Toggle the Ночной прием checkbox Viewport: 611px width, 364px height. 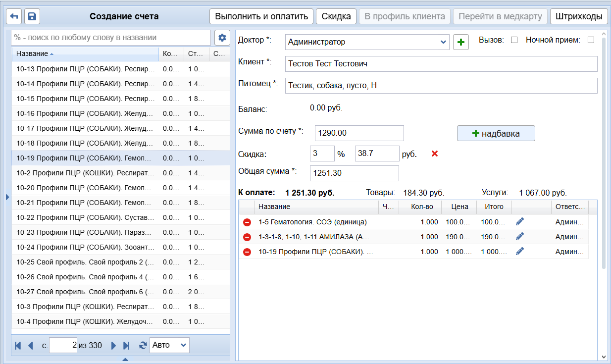click(591, 40)
